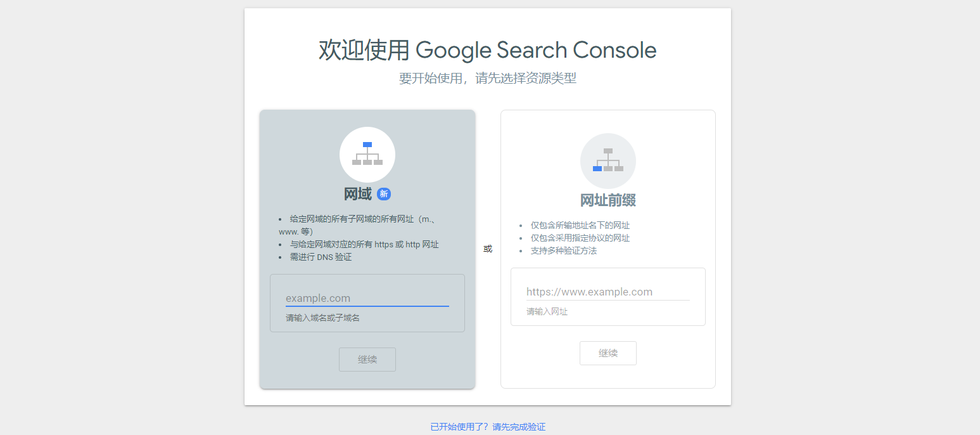Click the 网域 domain hierarchy icon
Screen dimensions: 980x435
pos(367,155)
